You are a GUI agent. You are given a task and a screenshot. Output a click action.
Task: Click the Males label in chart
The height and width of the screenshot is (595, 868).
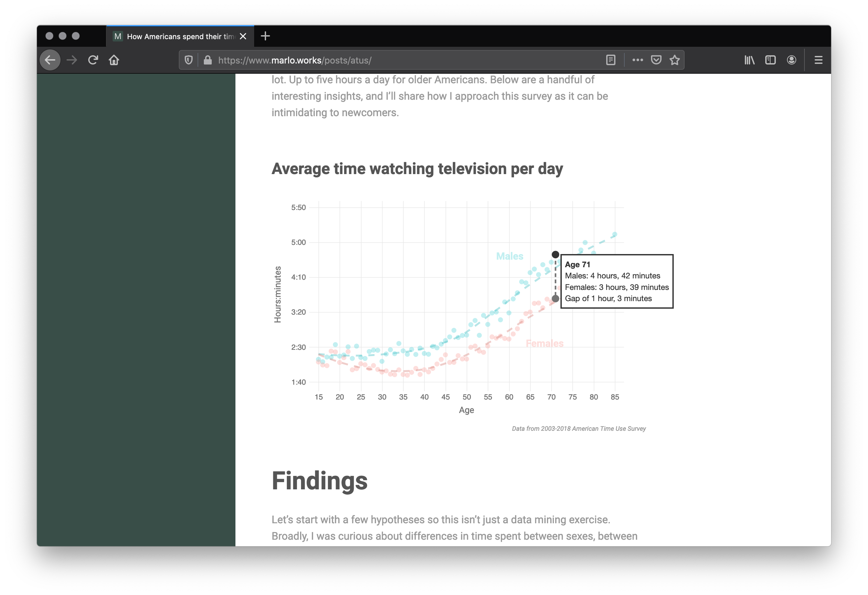click(509, 256)
